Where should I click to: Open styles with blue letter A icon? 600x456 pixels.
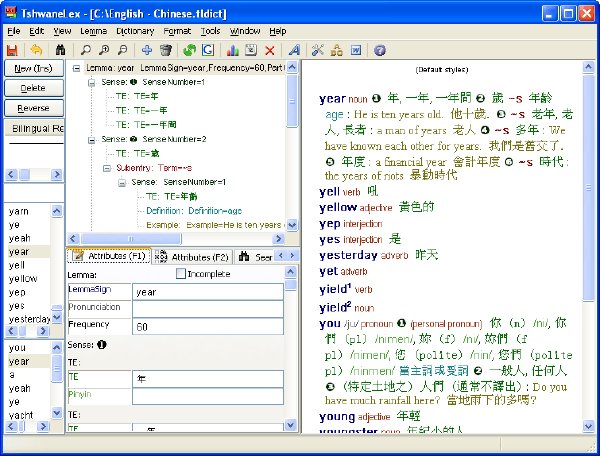pos(294,50)
